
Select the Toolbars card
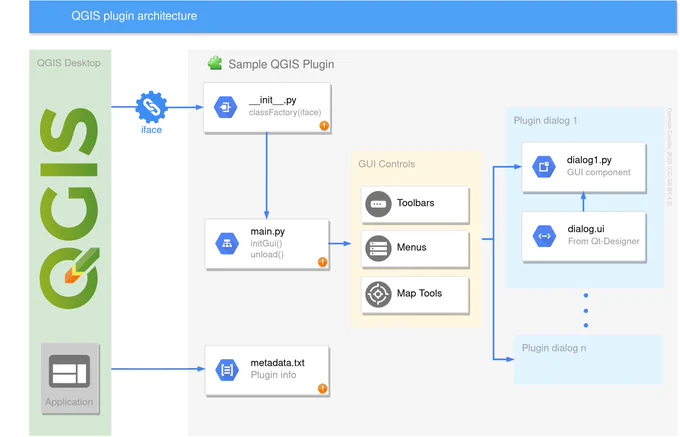[415, 205]
